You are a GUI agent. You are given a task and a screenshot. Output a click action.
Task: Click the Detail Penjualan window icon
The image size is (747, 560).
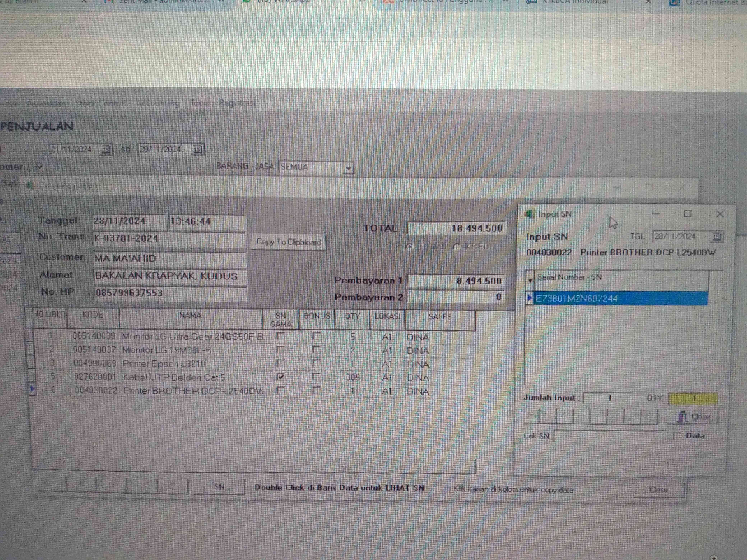(x=30, y=185)
